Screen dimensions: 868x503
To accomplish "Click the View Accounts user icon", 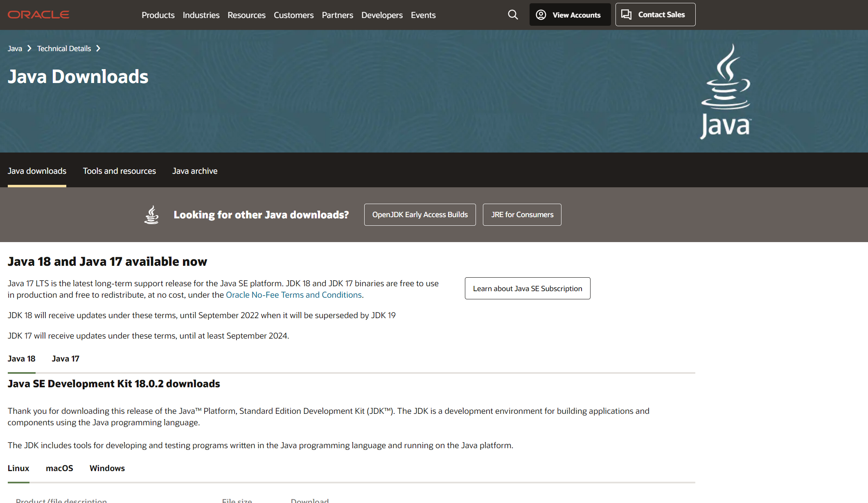I will point(541,15).
